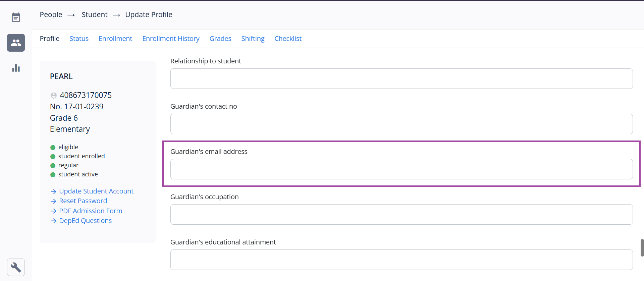Switch to the Status tab
644x281 pixels.
pos(79,39)
